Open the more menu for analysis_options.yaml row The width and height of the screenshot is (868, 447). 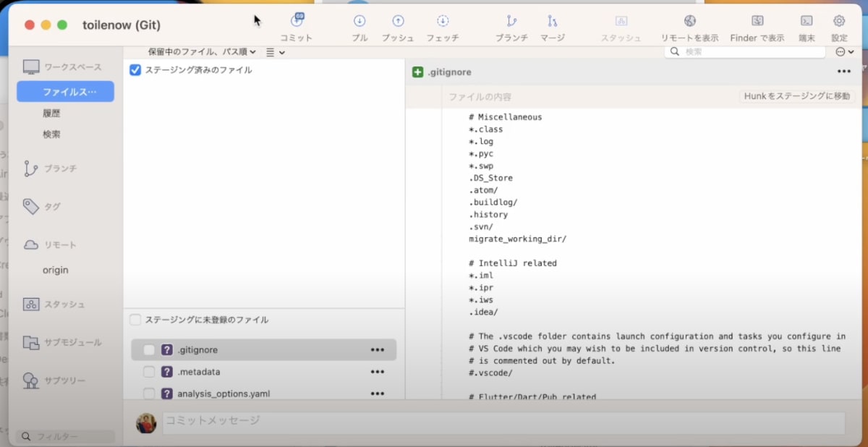(x=378, y=394)
